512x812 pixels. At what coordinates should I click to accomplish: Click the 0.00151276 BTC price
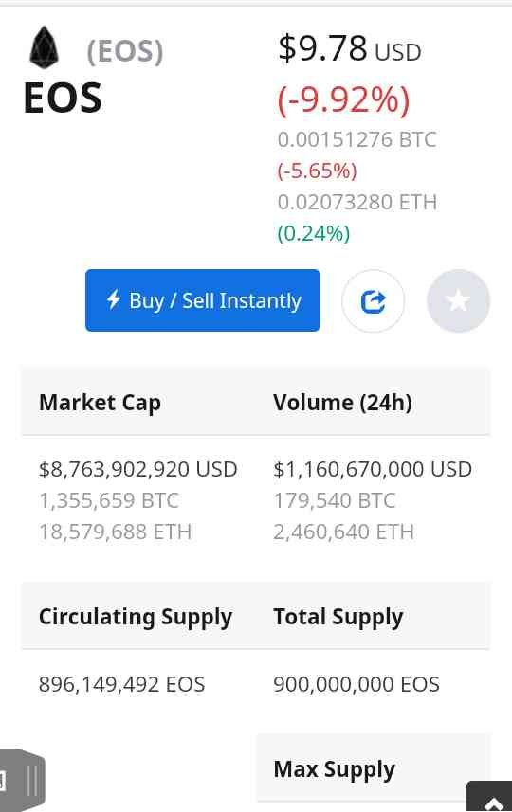(357, 139)
